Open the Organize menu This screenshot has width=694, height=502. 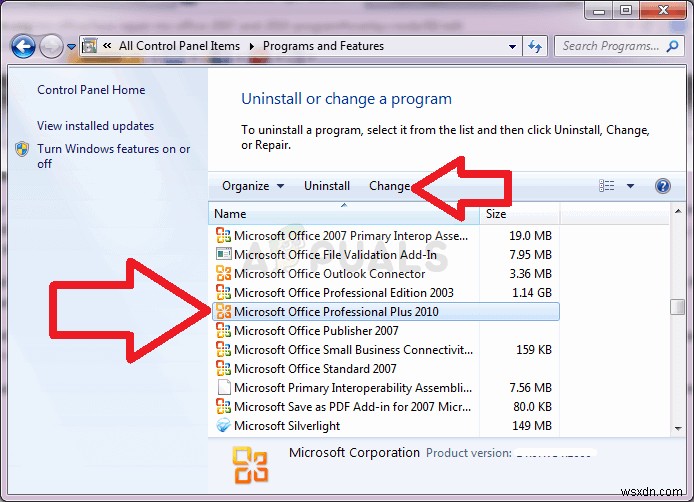click(253, 186)
